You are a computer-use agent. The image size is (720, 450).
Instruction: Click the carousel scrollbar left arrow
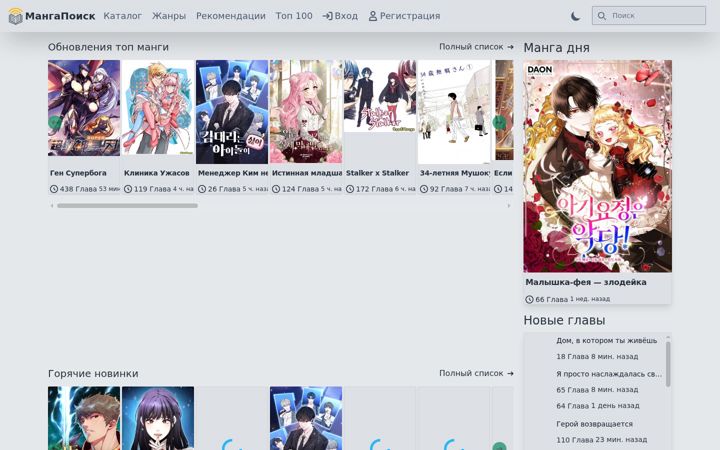(52, 206)
